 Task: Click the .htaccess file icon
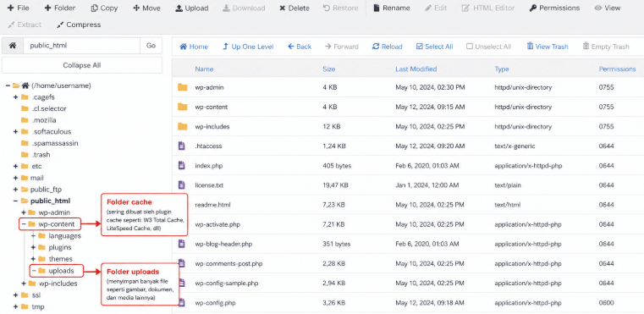point(182,146)
